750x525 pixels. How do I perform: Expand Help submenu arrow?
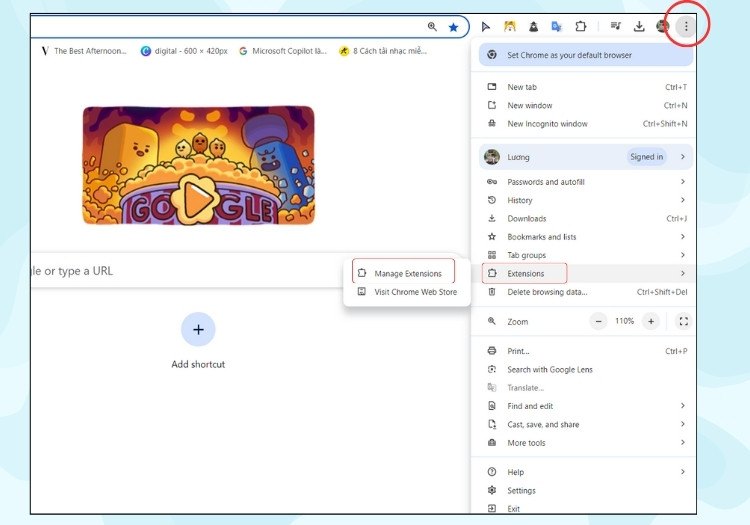[x=683, y=472]
